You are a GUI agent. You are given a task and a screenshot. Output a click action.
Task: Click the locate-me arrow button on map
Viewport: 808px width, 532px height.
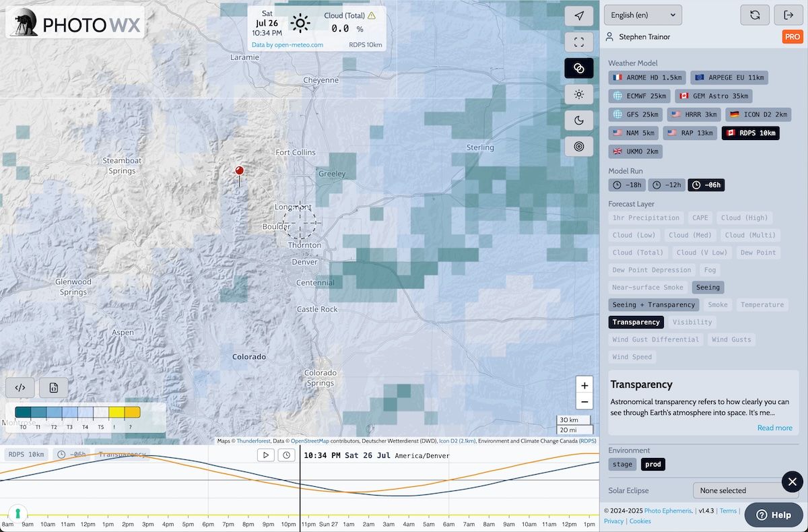(579, 15)
